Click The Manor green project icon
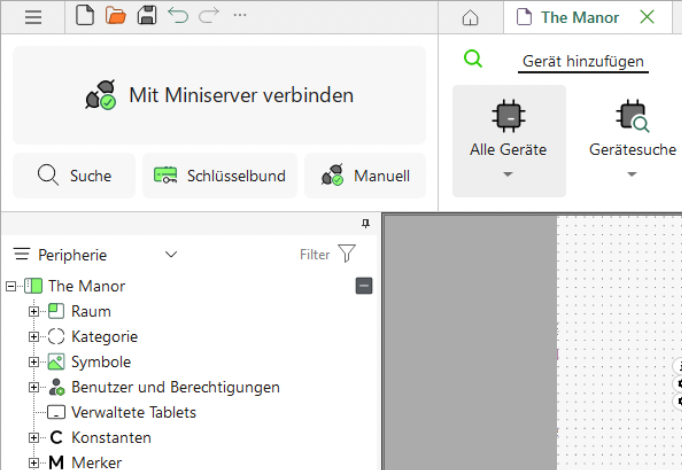Image resolution: width=682 pixels, height=470 pixels. pyautogui.click(x=33, y=286)
